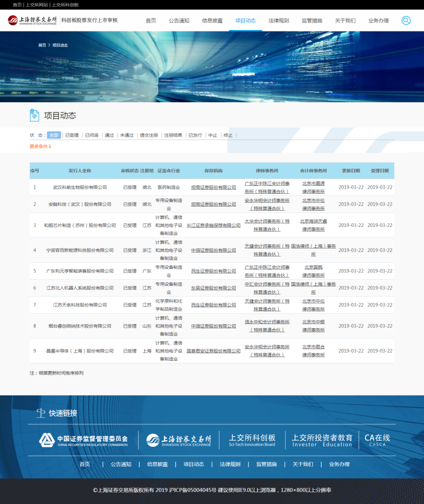Click the 受理日期 column header
Viewport: 424px width, 504px height.
[380, 171]
